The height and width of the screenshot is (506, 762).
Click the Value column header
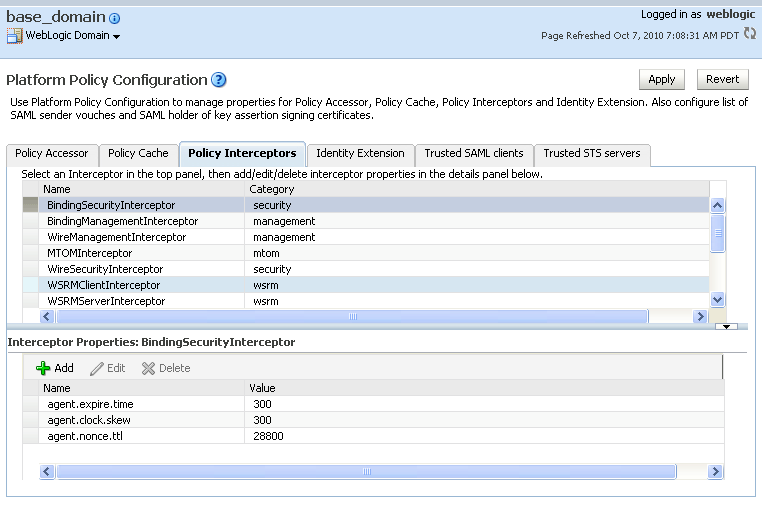484,388
